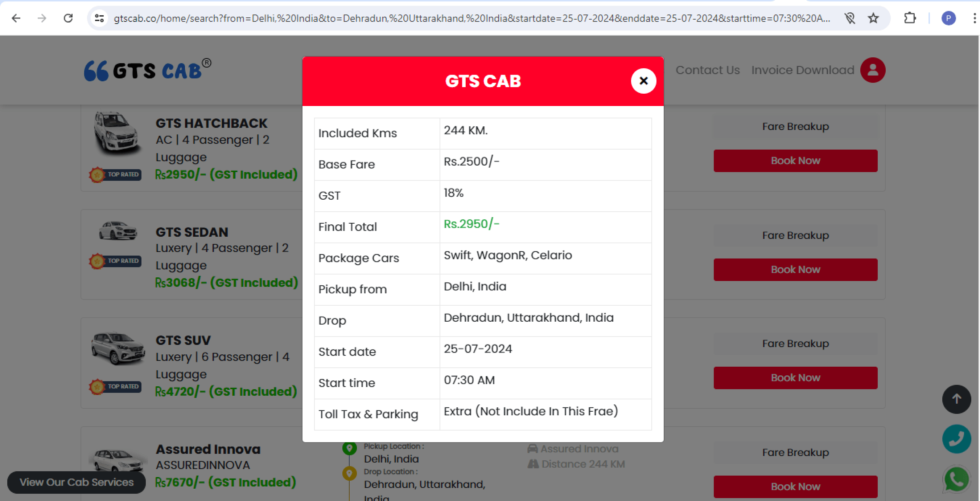Image resolution: width=980 pixels, height=501 pixels.
Task: Click the Toll Tax & Parking label
Action: click(368, 414)
